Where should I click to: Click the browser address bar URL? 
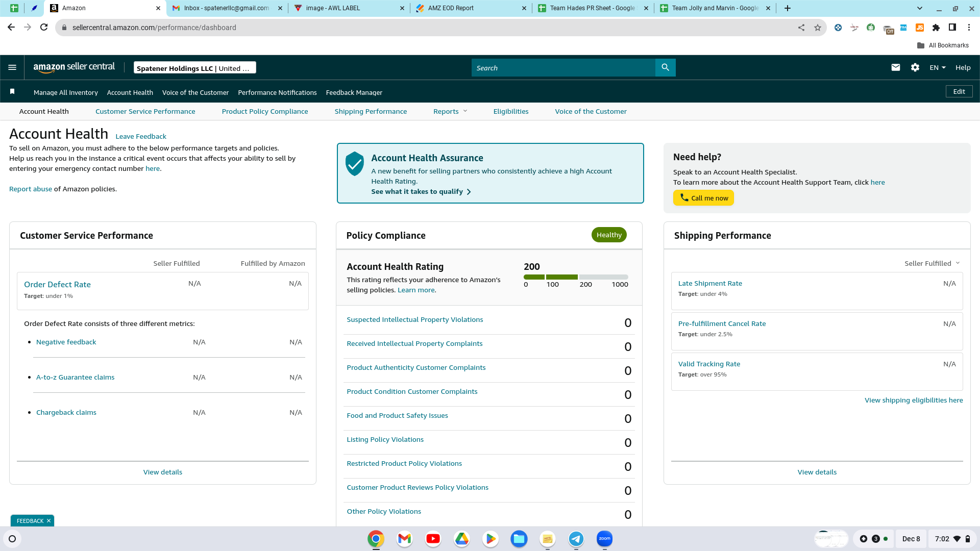[154, 28]
